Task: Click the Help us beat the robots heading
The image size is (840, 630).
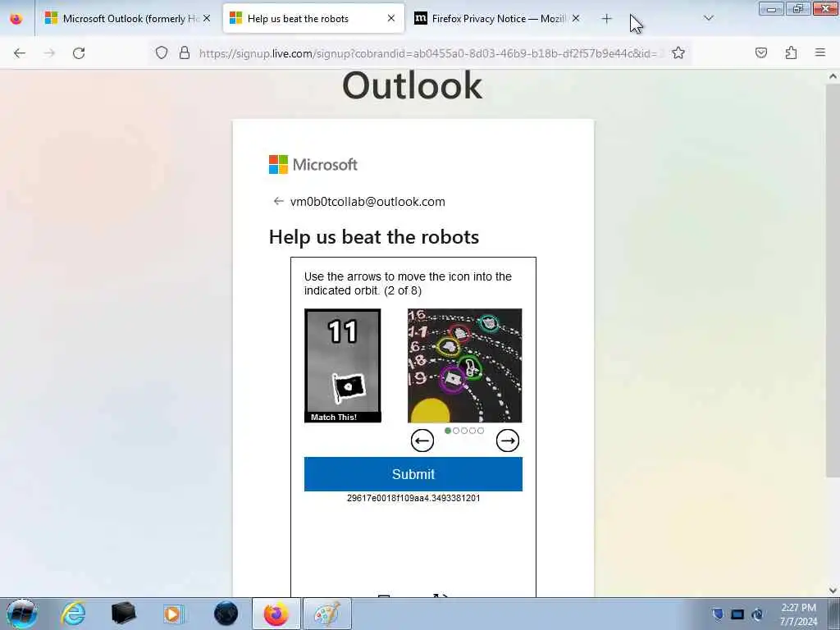Action: [374, 237]
